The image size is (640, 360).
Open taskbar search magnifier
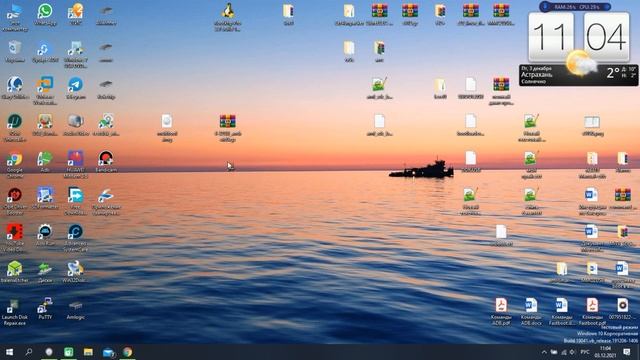click(x=29, y=352)
